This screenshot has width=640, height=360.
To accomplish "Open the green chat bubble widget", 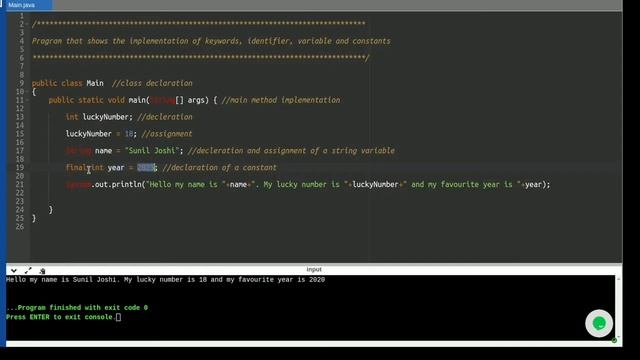I will tap(599, 324).
